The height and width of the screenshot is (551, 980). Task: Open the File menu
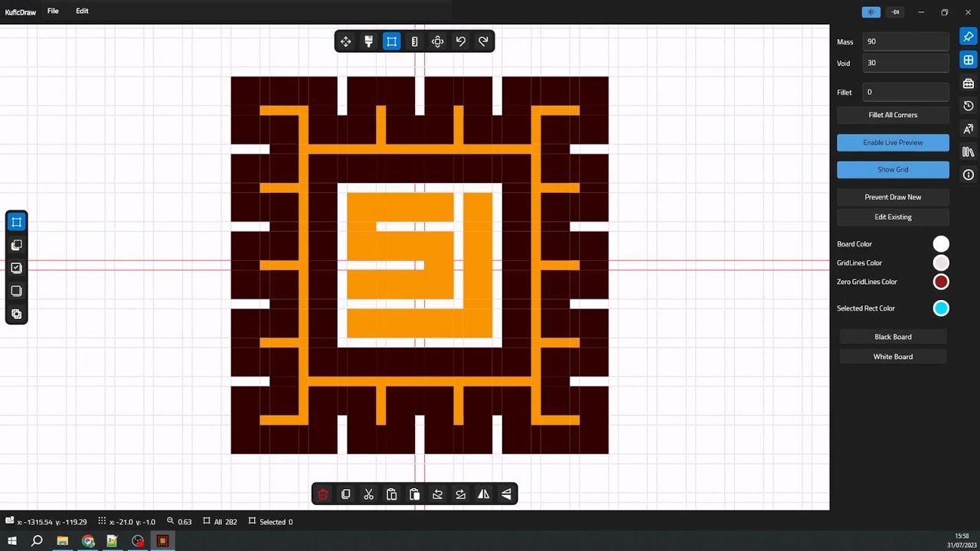point(53,11)
